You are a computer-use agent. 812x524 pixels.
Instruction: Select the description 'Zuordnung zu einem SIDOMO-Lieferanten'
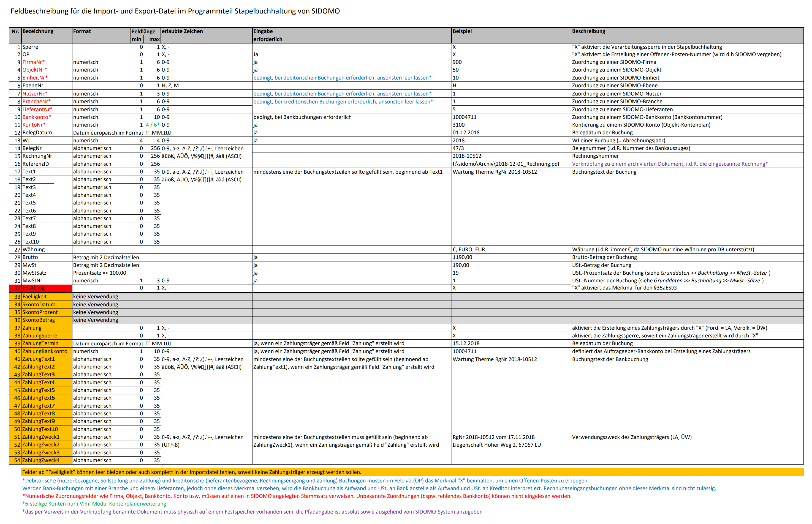coord(622,109)
